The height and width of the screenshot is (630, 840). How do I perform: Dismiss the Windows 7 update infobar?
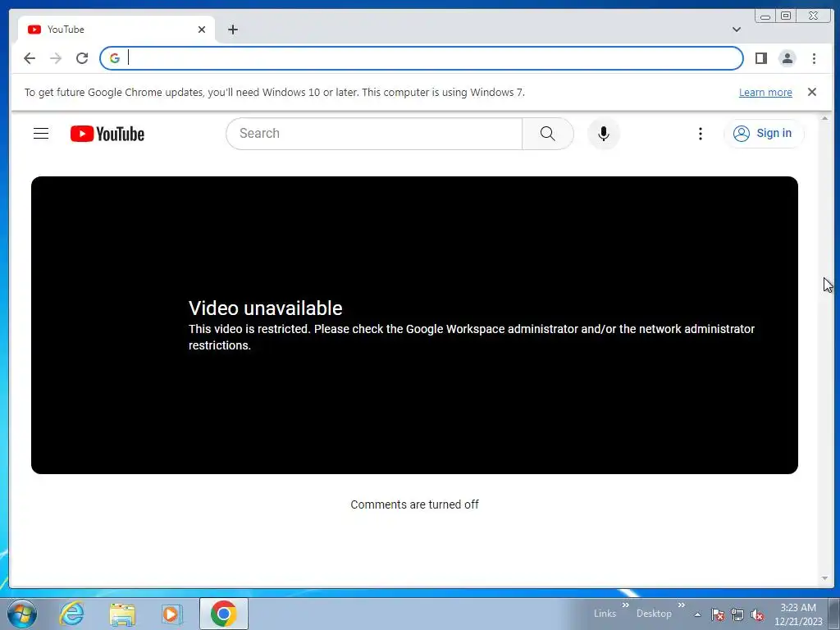812,92
